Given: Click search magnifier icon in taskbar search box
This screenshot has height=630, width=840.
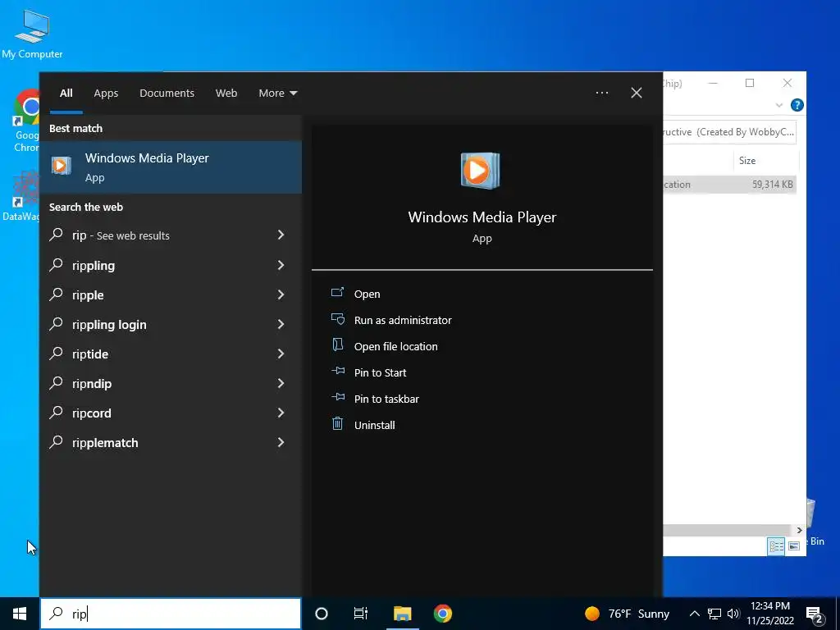Looking at the screenshot, I should pyautogui.click(x=57, y=614).
